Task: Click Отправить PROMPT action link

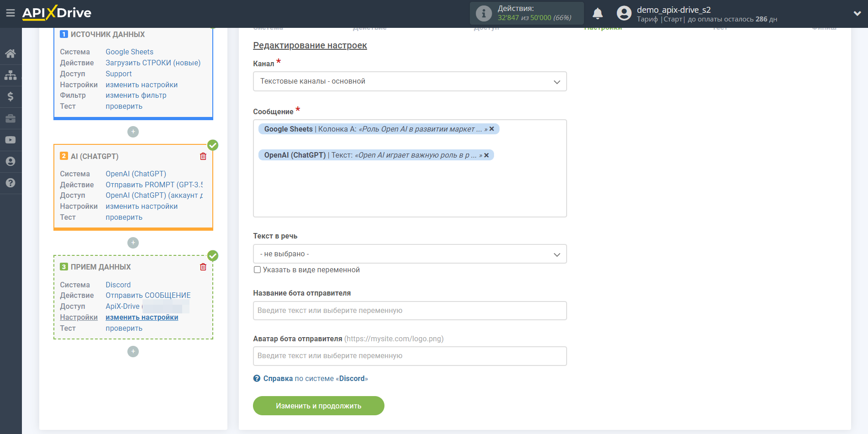Action: (154, 185)
